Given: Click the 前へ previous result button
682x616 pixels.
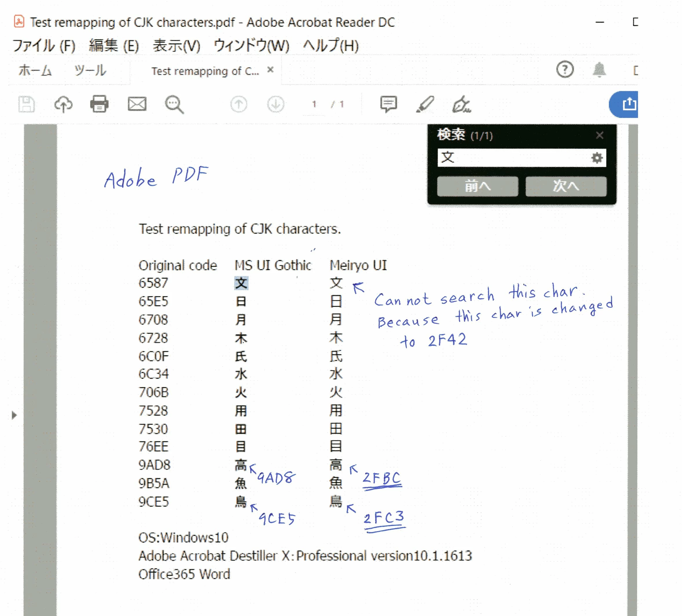Looking at the screenshot, I should [x=477, y=186].
